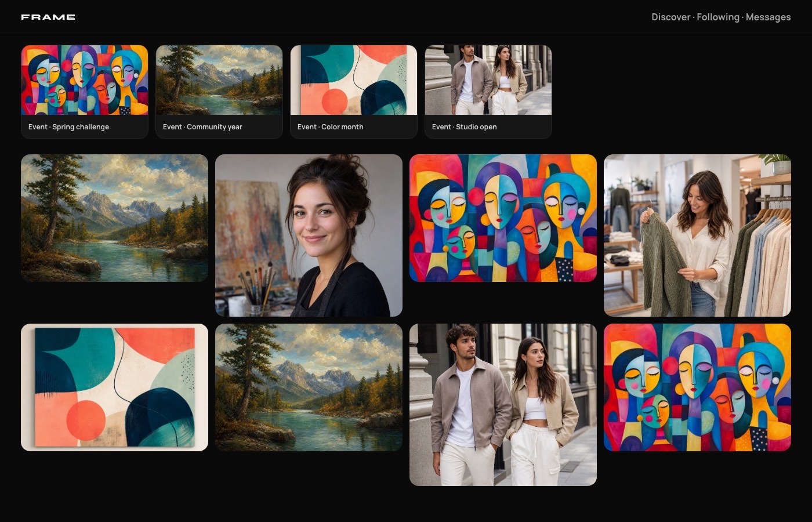
Task: Open the large abstract shapes artwork in the feed
Action: [114, 387]
